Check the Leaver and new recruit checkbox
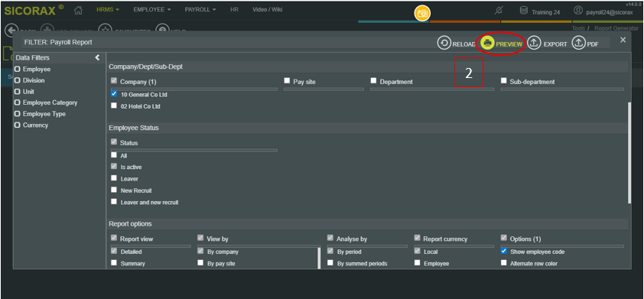The width and height of the screenshot is (644, 299). pos(114,202)
